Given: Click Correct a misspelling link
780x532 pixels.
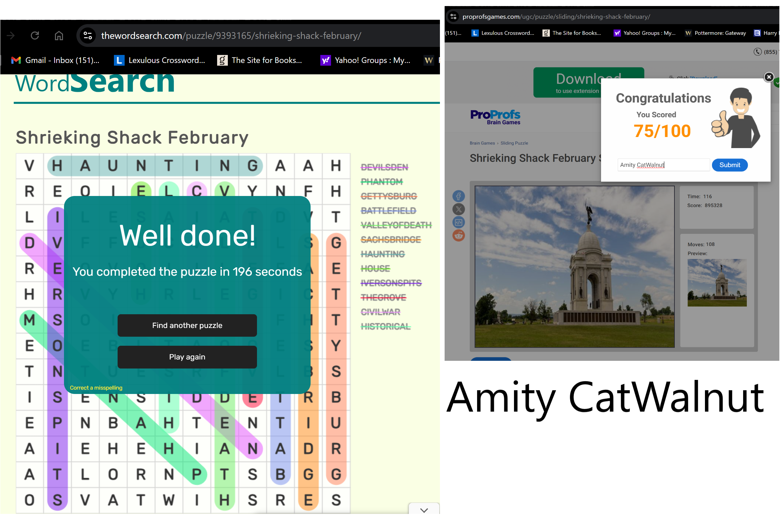Looking at the screenshot, I should point(96,388).
